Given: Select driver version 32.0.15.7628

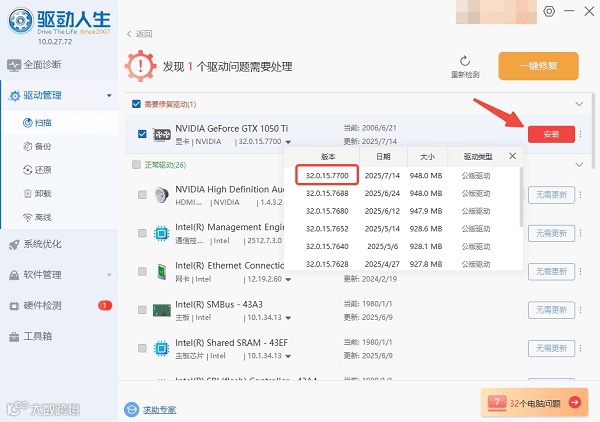Looking at the screenshot, I should 327,264.
